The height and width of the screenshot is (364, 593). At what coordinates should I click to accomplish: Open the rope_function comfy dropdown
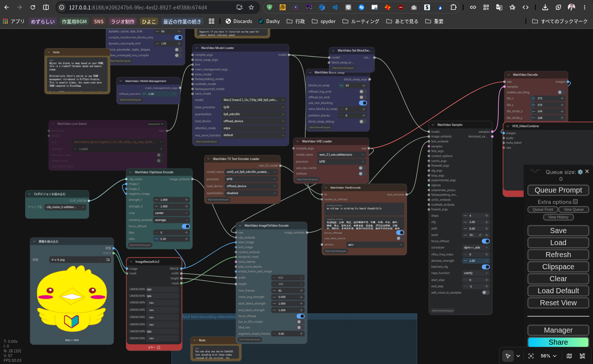pyautogui.click(x=476, y=273)
